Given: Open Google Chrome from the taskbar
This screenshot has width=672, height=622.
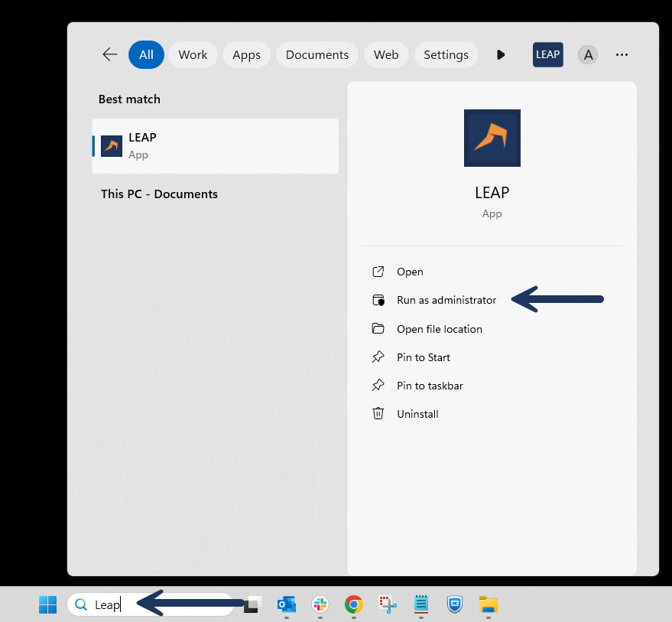Looking at the screenshot, I should 353,604.
